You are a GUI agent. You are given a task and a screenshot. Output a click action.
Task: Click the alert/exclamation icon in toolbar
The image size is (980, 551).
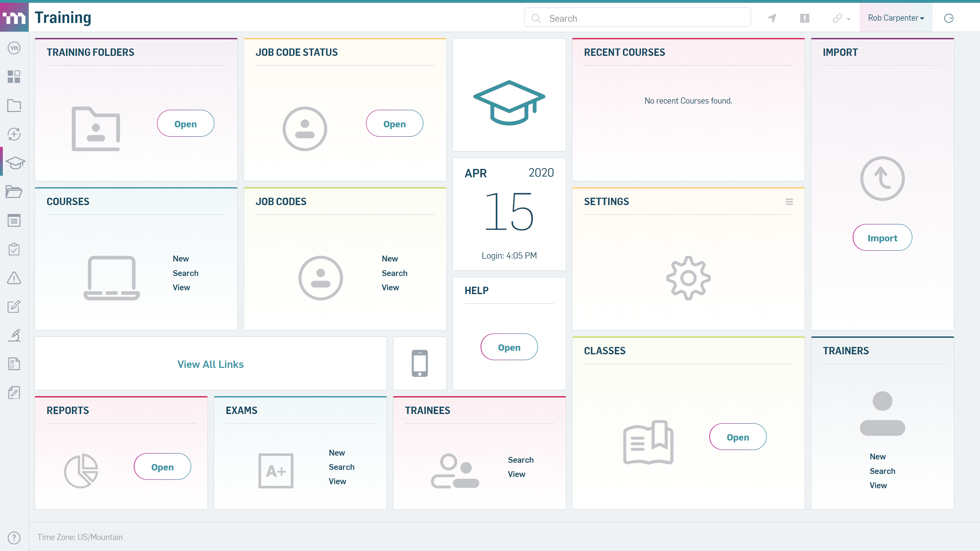[804, 18]
